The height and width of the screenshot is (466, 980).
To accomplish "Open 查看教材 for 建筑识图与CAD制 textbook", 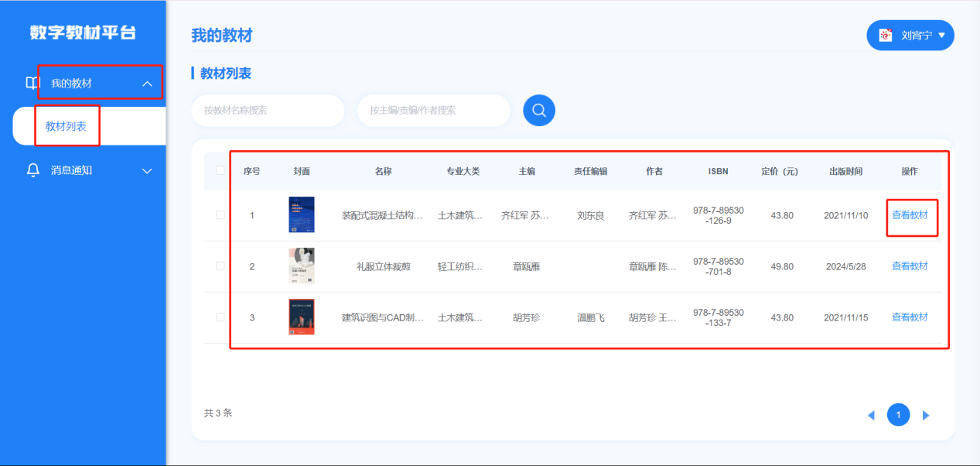I will [912, 317].
